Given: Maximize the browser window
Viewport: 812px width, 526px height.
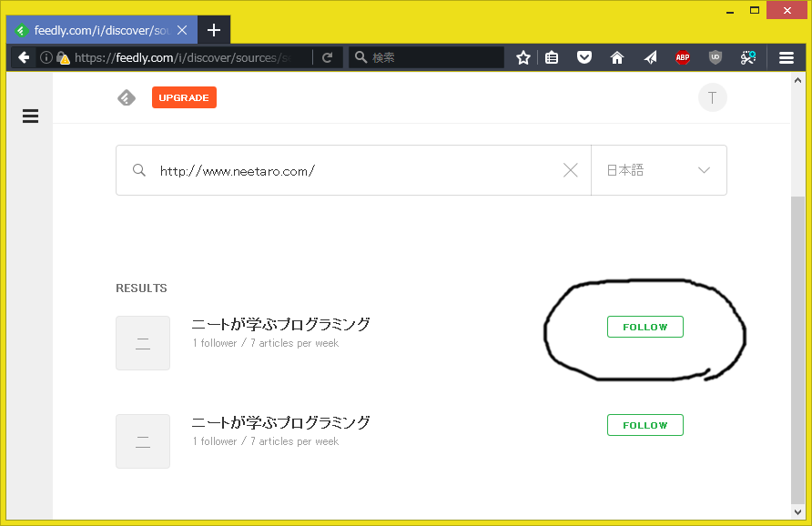Looking at the screenshot, I should pyautogui.click(x=755, y=10).
